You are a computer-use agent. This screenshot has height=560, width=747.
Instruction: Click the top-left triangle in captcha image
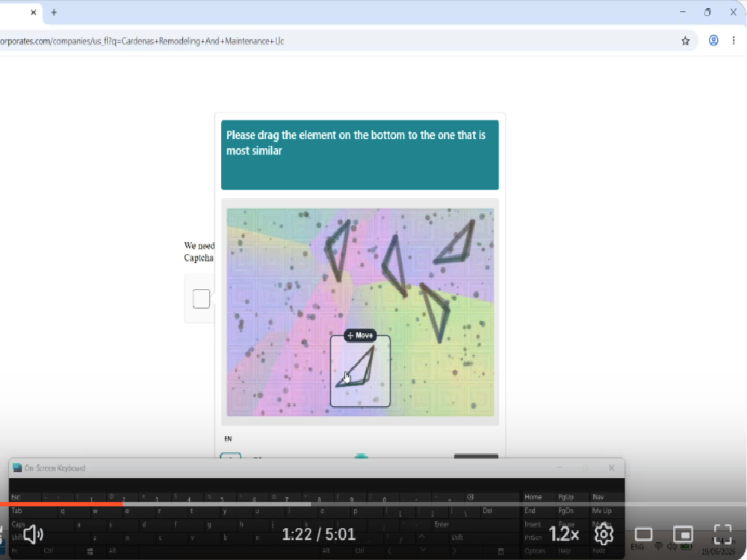[x=338, y=250]
